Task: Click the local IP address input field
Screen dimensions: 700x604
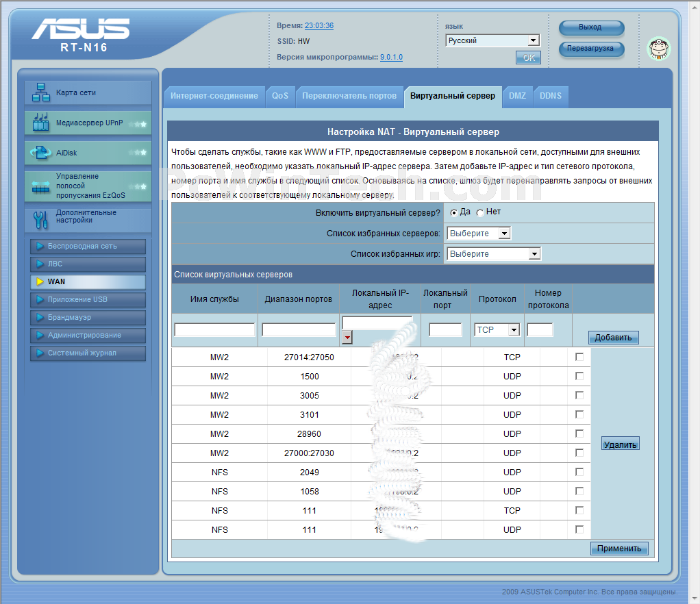Action: 377,323
